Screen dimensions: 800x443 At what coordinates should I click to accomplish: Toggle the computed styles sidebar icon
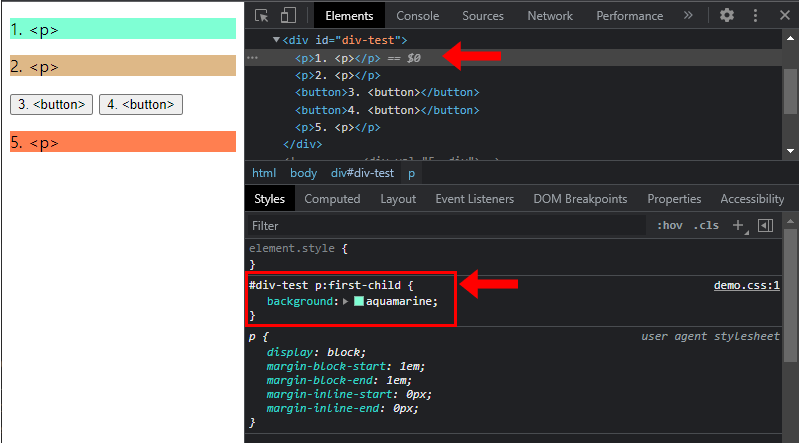tap(766, 225)
